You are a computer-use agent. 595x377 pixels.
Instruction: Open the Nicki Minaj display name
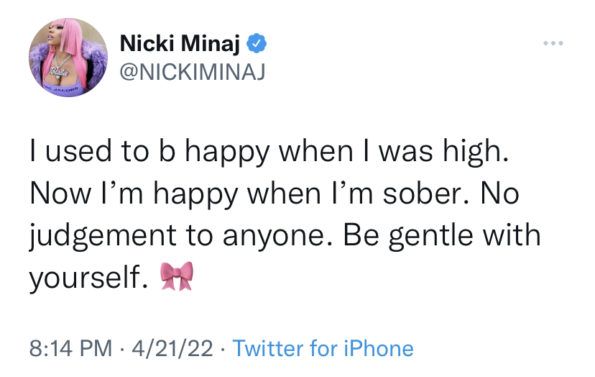(180, 43)
